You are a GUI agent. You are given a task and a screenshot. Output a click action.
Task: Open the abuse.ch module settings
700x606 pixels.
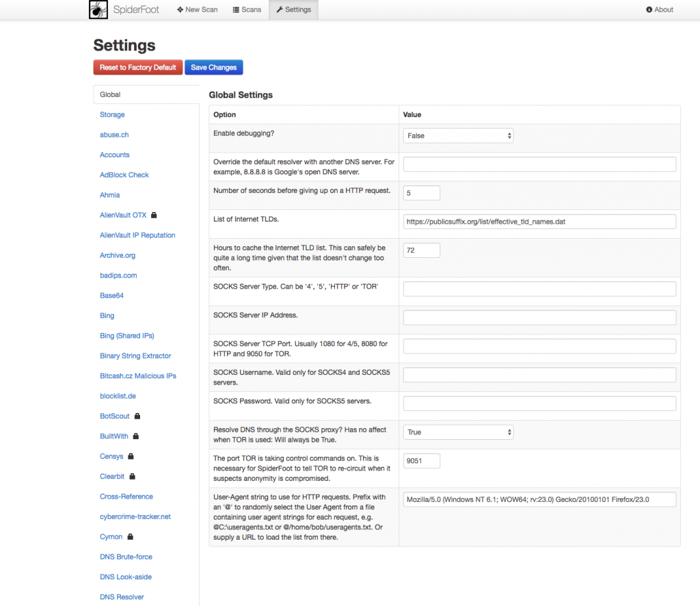coord(114,135)
